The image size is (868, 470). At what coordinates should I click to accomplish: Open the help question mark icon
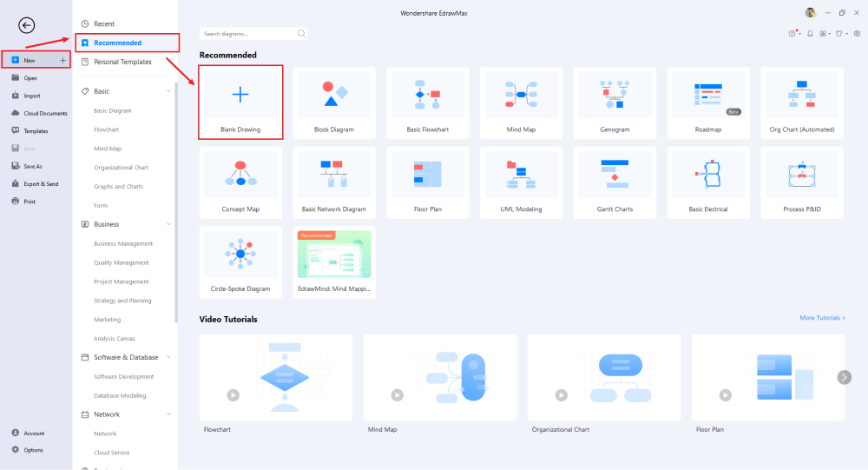(x=792, y=33)
